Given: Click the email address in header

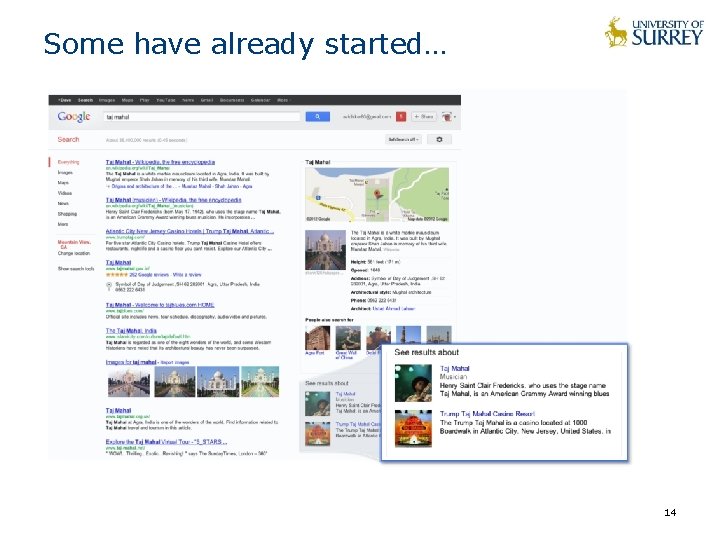Looking at the screenshot, I should [367, 117].
